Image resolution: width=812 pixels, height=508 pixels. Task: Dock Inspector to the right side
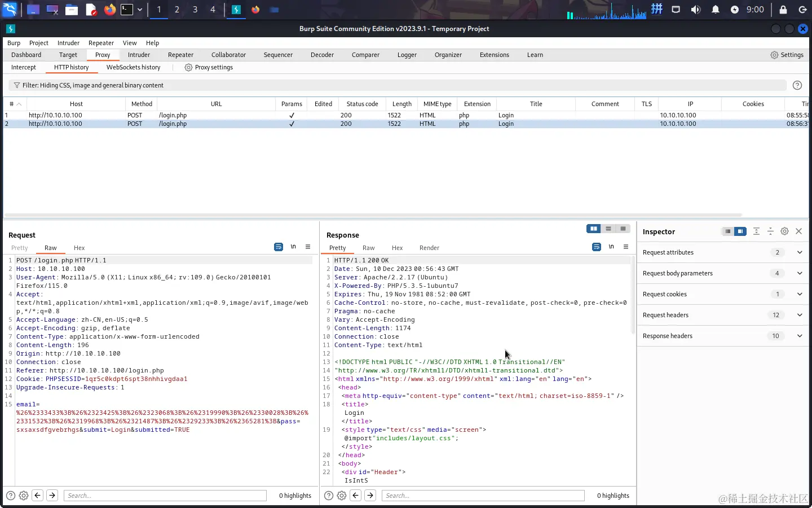tap(740, 231)
